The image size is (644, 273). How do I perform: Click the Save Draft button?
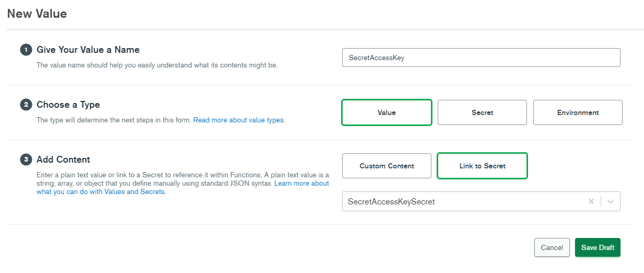[x=598, y=247]
